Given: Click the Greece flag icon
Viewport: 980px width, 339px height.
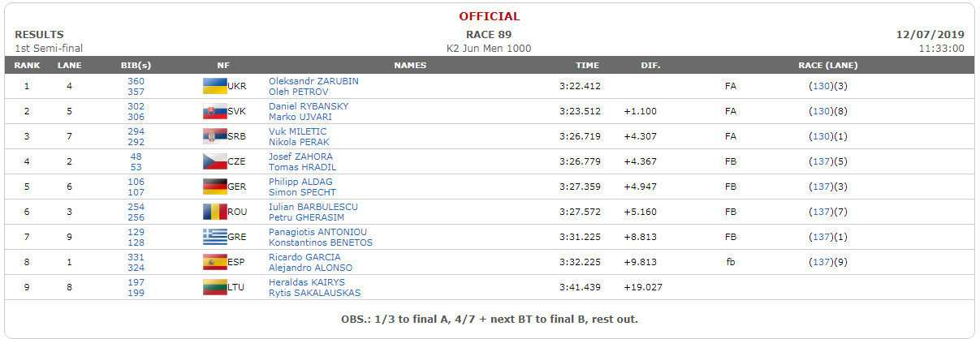Looking at the screenshot, I should (x=214, y=238).
